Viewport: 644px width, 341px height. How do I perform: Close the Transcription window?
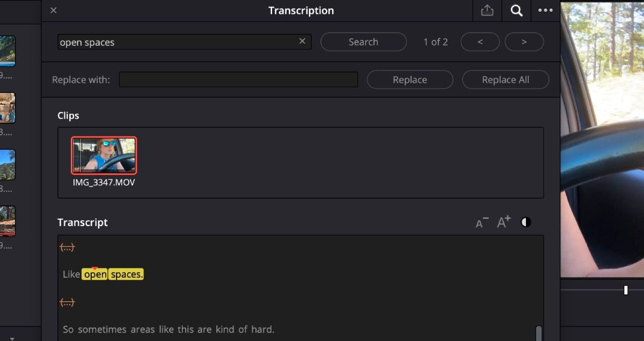[x=53, y=10]
